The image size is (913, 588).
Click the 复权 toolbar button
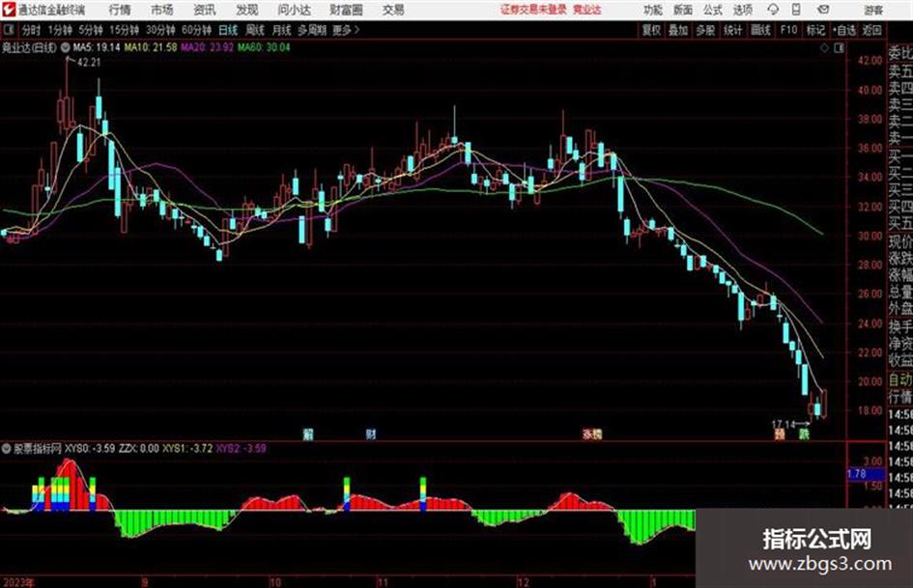[x=651, y=30]
